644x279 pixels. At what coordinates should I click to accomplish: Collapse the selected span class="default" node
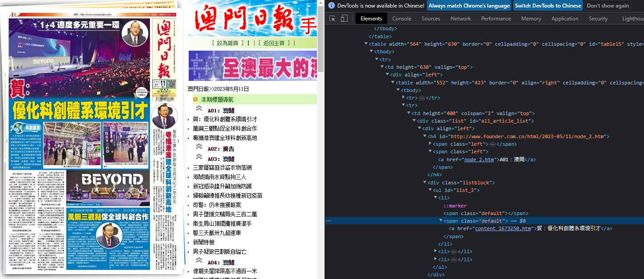pos(441,221)
